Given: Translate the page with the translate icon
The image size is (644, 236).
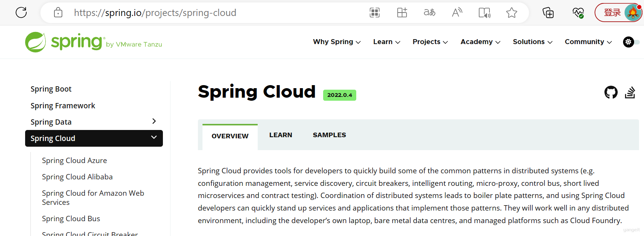Looking at the screenshot, I should 430,13.
